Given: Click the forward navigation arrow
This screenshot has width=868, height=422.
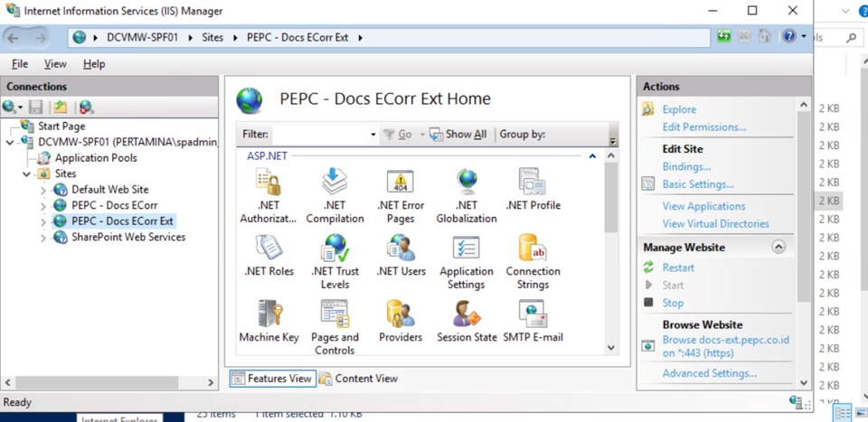Looking at the screenshot, I should (41, 38).
